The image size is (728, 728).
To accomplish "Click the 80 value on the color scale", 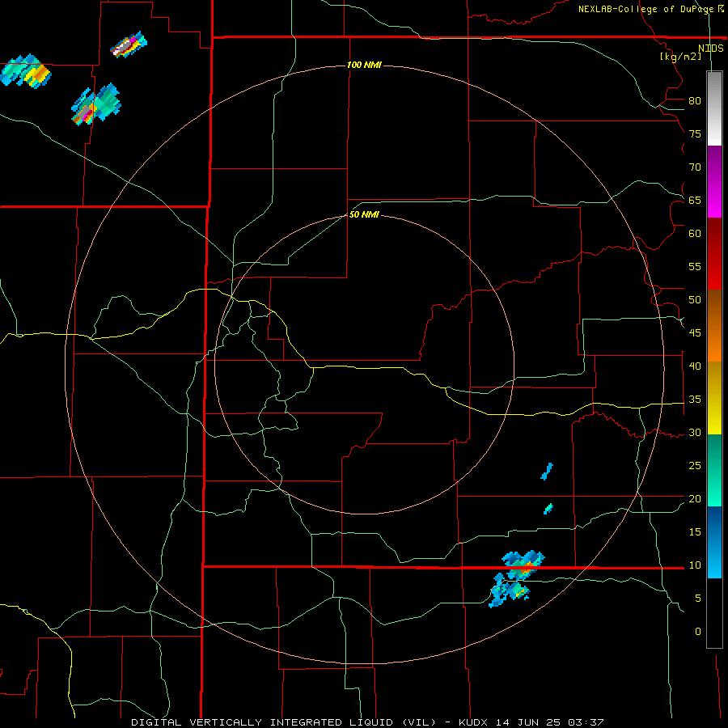I will pyautogui.click(x=695, y=101).
